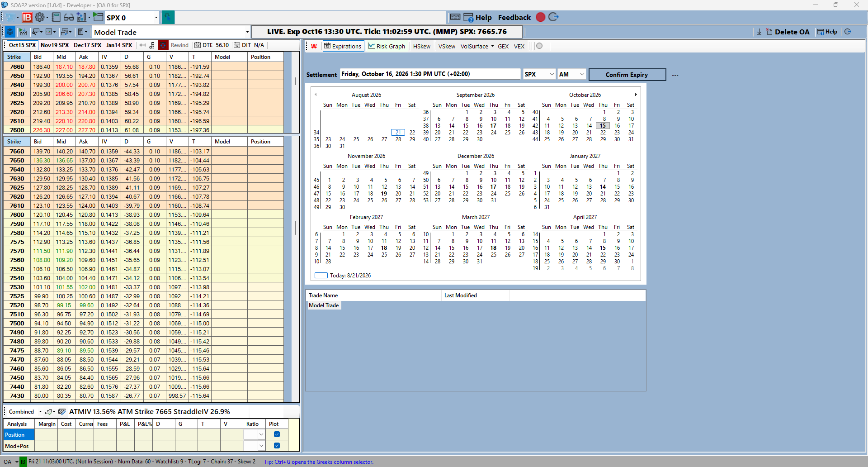
Task: Click the red record circle icon
Action: [540, 17]
